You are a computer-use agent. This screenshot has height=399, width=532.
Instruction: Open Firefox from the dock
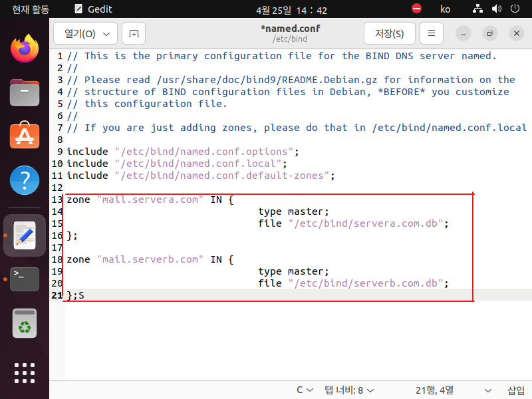[x=25, y=49]
